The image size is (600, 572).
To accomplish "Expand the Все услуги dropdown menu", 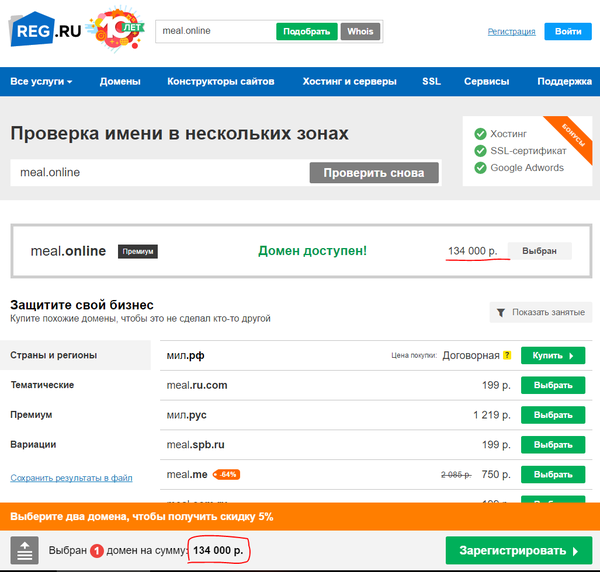I will tap(41, 82).
